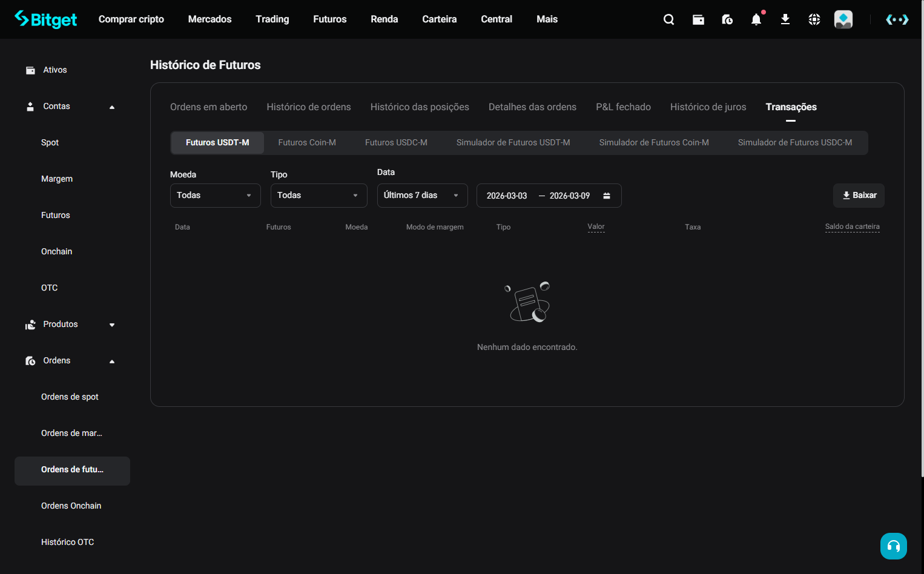Image resolution: width=924 pixels, height=574 pixels.
Task: Open the Mais menu
Action: [547, 19]
